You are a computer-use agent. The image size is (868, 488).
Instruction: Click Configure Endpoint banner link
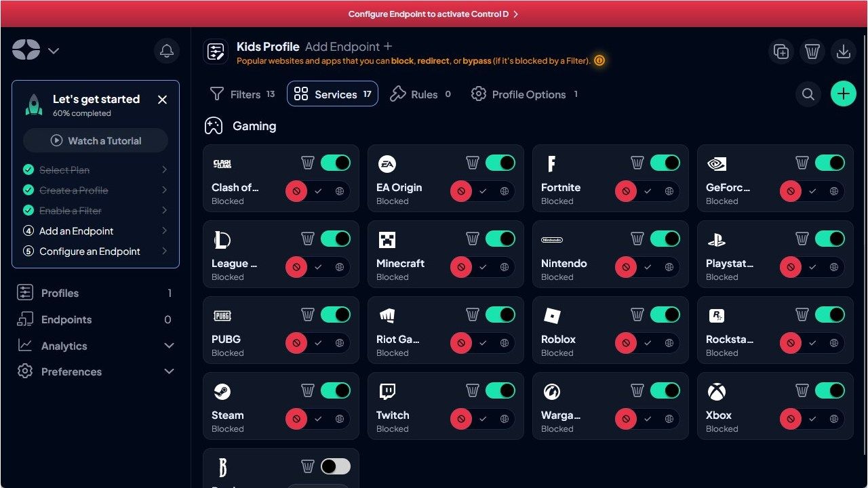[x=433, y=14]
